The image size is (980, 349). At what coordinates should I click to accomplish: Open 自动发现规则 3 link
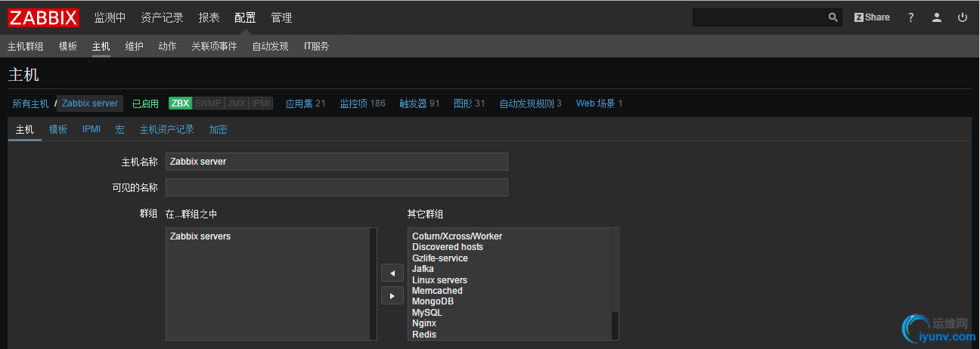pyautogui.click(x=531, y=103)
